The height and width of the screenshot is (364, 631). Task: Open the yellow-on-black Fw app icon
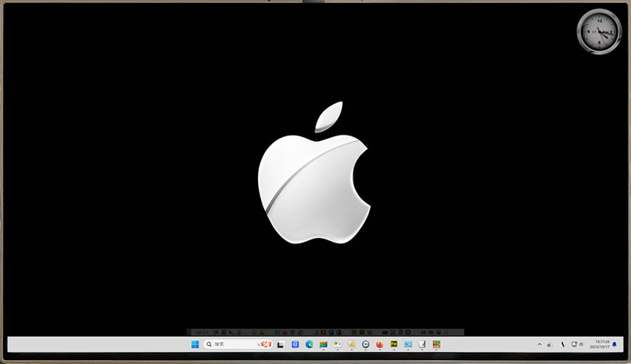[394, 344]
